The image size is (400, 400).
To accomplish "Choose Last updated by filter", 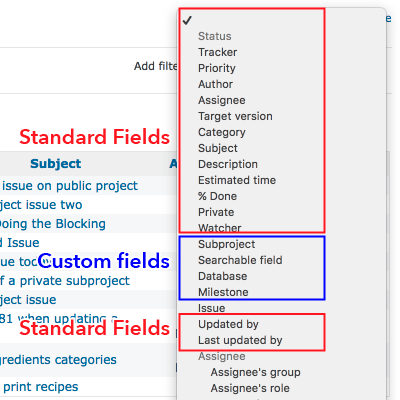I will [x=240, y=340].
